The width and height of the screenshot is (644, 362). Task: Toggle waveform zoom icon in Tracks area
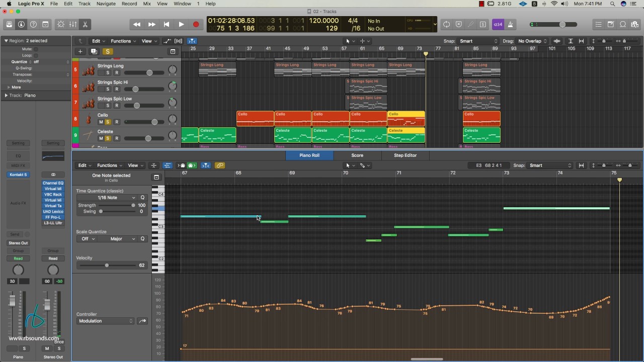557,41
